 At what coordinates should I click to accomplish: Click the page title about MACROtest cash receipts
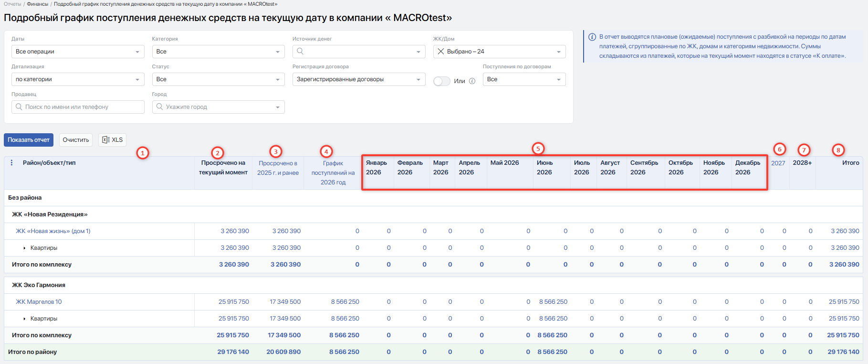pos(228,18)
